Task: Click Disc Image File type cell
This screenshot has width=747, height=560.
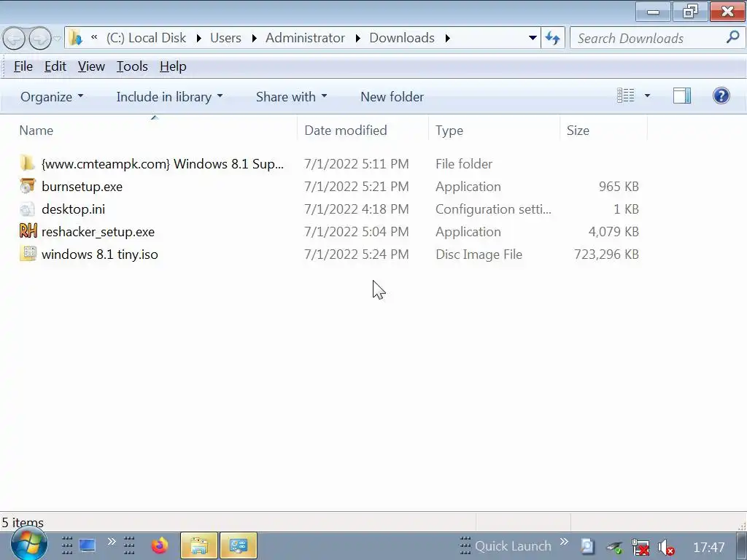Action: click(479, 254)
